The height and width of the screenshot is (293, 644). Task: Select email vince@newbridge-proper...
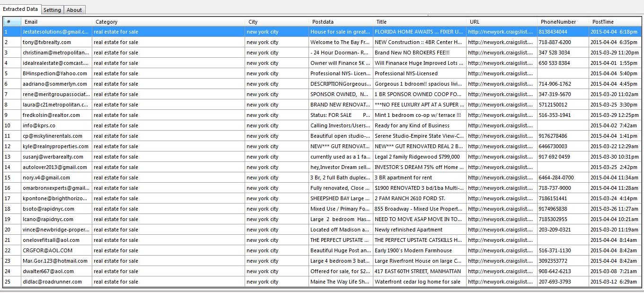56,230
